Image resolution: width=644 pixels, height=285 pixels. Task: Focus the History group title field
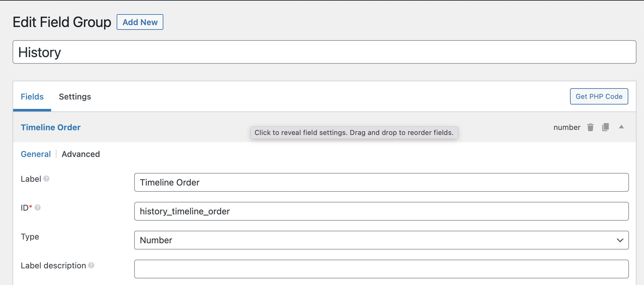tap(324, 52)
